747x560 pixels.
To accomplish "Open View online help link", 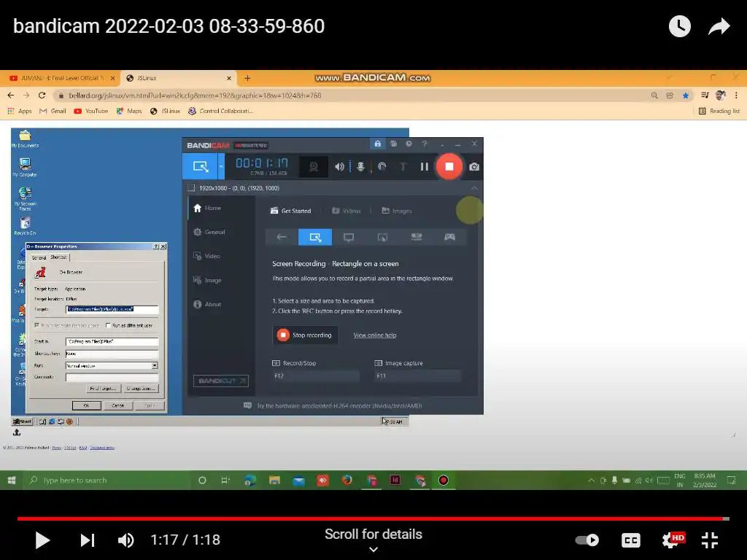I will tap(374, 335).
